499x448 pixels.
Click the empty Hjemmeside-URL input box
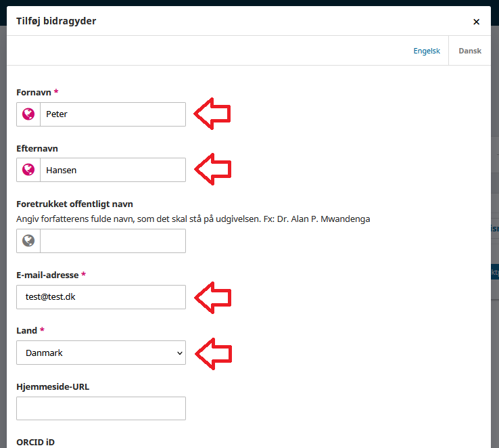coord(101,408)
